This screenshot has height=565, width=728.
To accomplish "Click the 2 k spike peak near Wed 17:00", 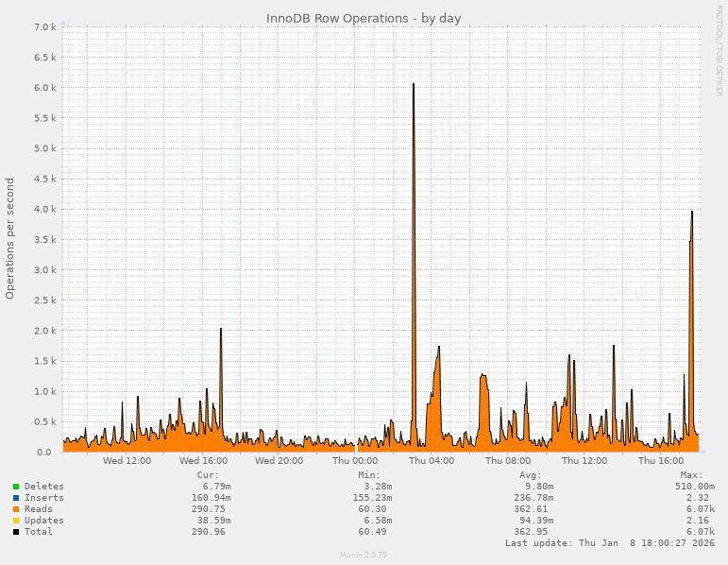I will coord(221,329).
